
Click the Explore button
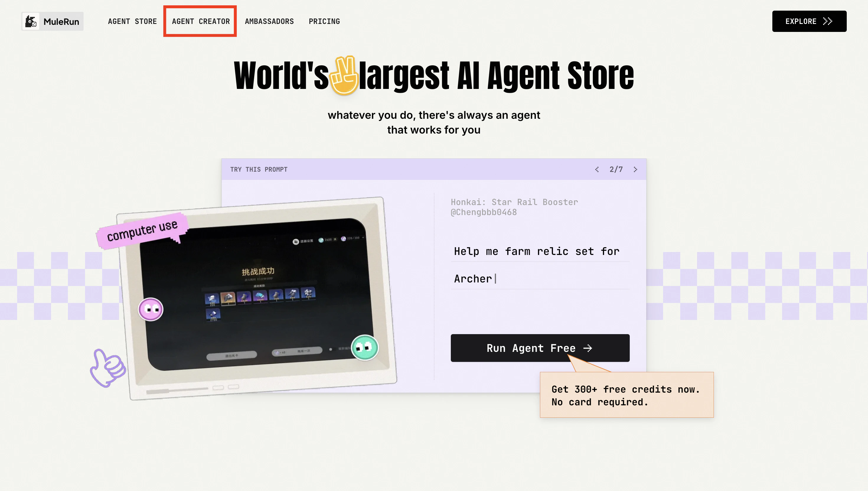809,21
